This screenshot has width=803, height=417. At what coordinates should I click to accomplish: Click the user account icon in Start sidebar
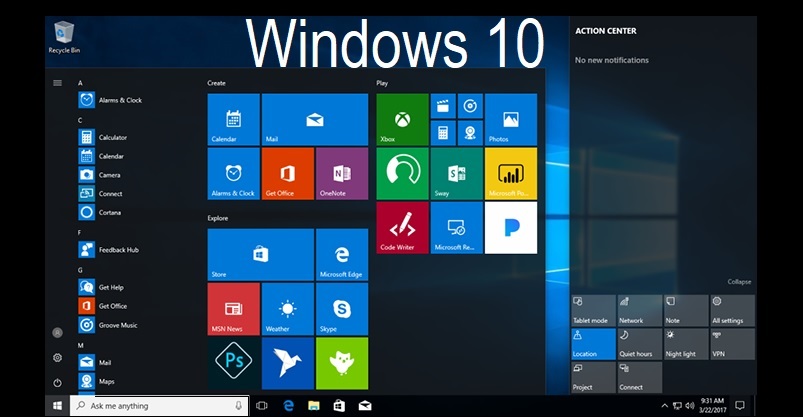(57, 332)
